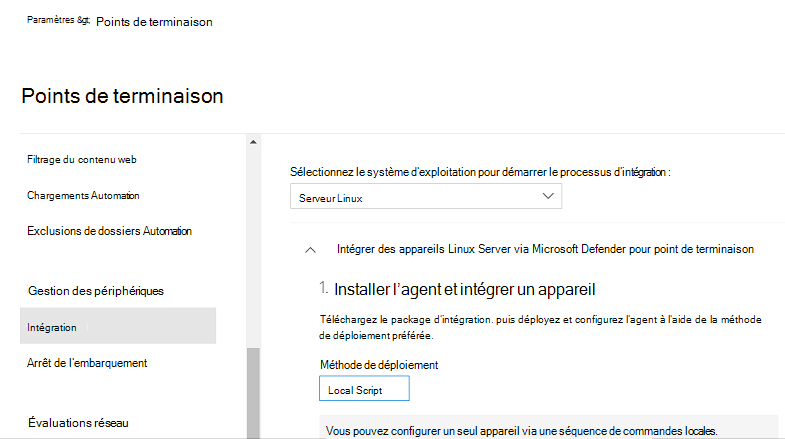Image resolution: width=785 pixels, height=439 pixels.
Task: Click the Évaluations réseau section header
Action: (78, 423)
